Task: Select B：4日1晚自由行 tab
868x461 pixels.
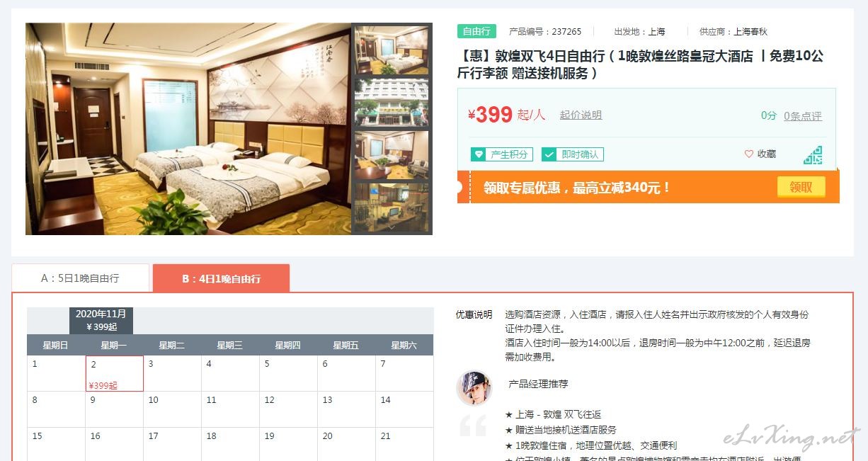Action: (221, 278)
